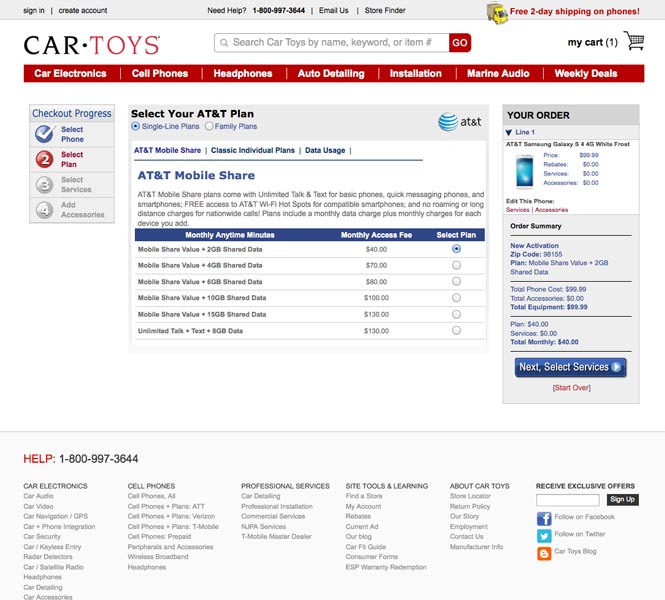Open the Cell Phones menu
The image size is (665, 600).
click(160, 73)
